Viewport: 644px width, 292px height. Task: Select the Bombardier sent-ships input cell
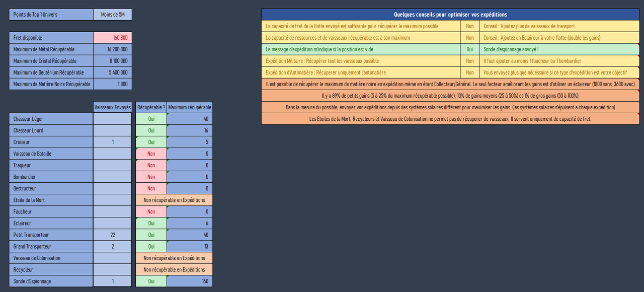tap(113, 177)
